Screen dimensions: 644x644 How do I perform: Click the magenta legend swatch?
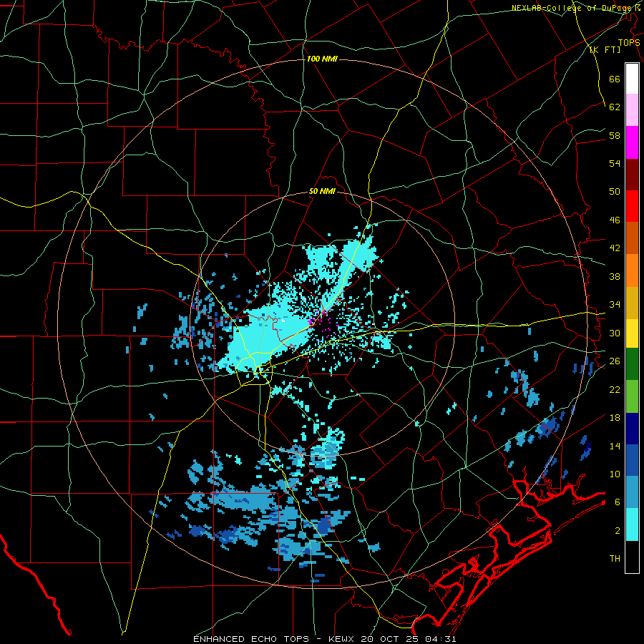(x=632, y=142)
